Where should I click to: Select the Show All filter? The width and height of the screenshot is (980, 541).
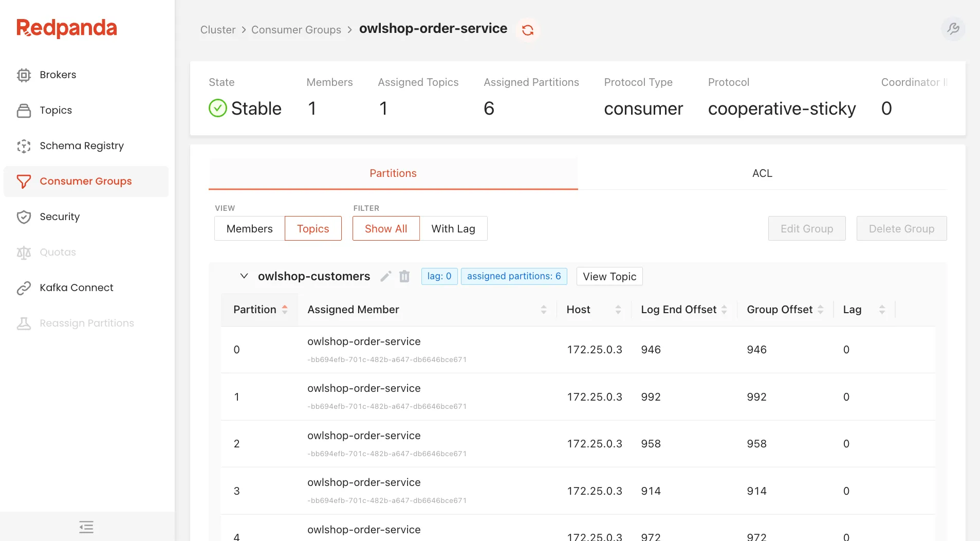386,229
